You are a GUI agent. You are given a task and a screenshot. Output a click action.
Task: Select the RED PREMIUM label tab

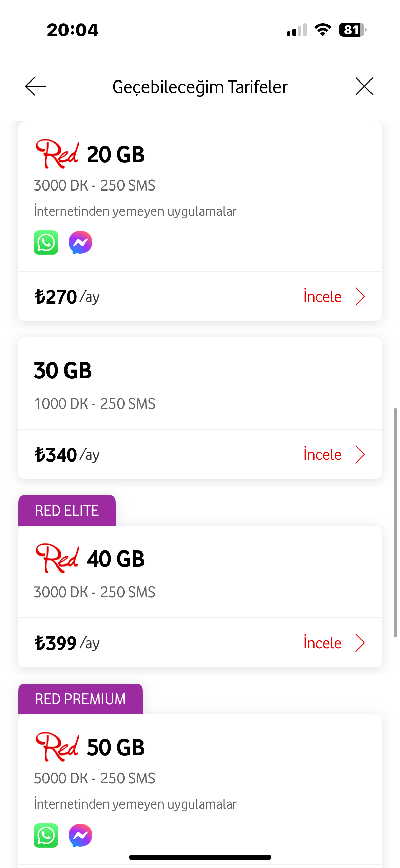(x=80, y=699)
